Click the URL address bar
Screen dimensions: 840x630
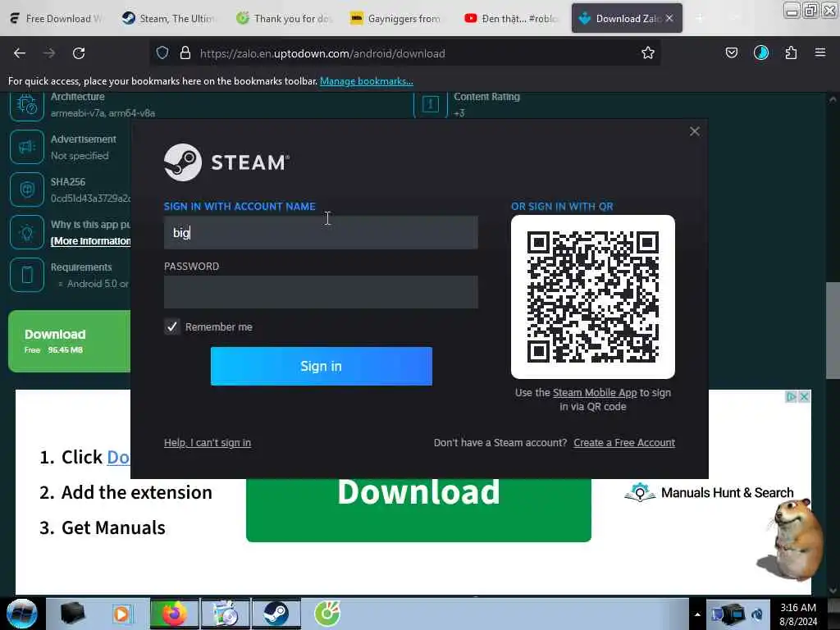coord(407,53)
